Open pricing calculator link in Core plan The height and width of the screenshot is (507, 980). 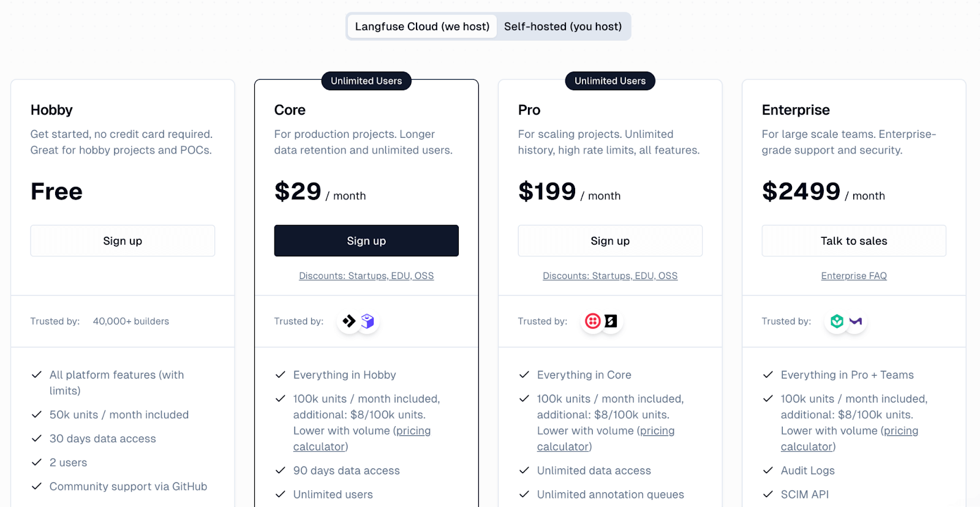point(413,431)
